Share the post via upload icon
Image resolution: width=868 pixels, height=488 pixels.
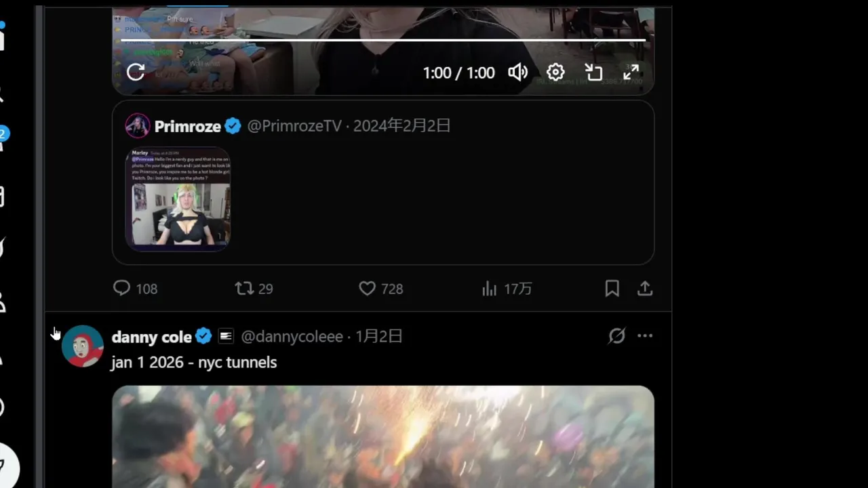[x=645, y=289]
